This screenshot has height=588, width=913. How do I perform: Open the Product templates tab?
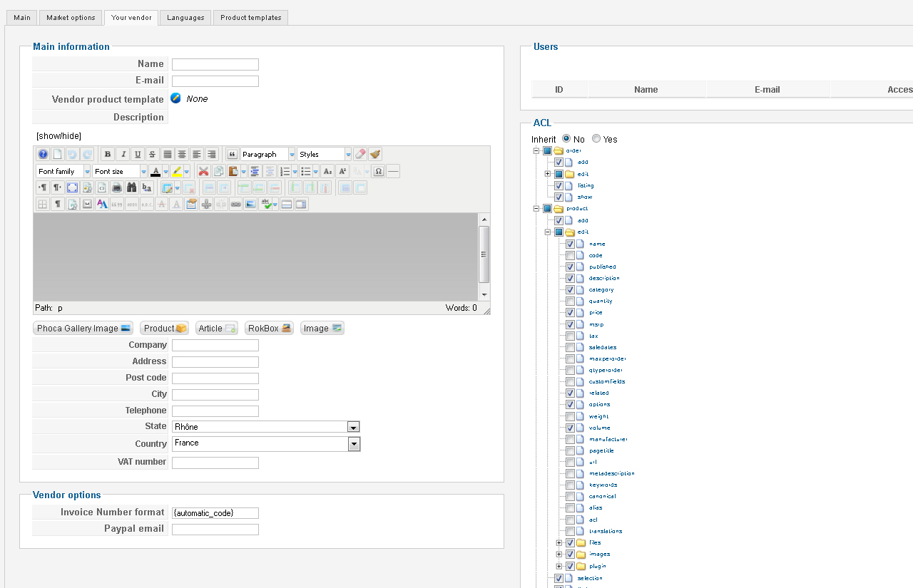point(250,17)
